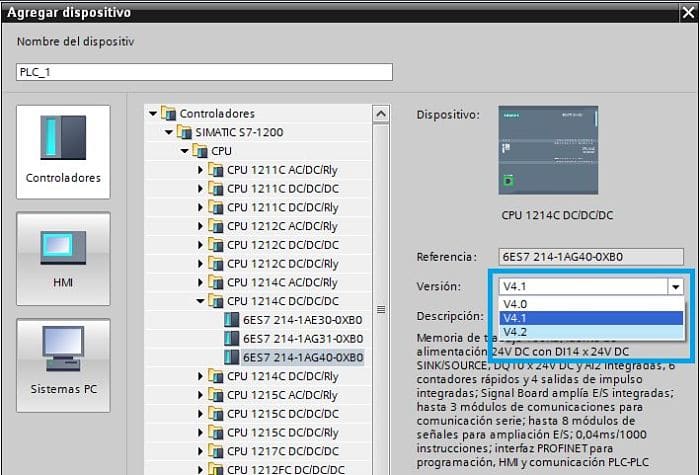Collapse the CPU folder node

[185, 151]
